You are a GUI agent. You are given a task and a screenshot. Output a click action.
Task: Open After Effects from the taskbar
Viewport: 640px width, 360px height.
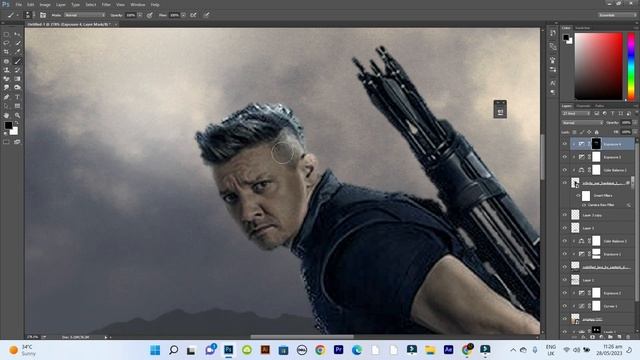(x=448, y=350)
